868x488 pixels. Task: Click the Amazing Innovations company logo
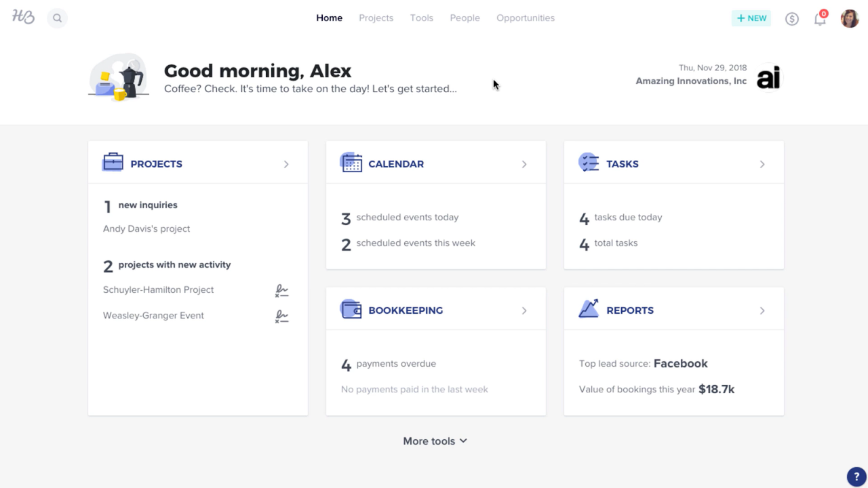(768, 78)
